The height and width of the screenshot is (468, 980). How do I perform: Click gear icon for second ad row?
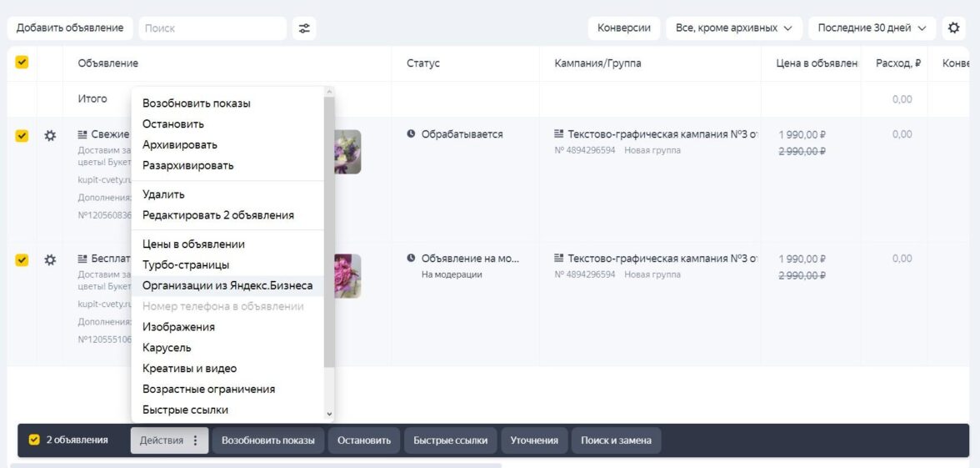50,259
